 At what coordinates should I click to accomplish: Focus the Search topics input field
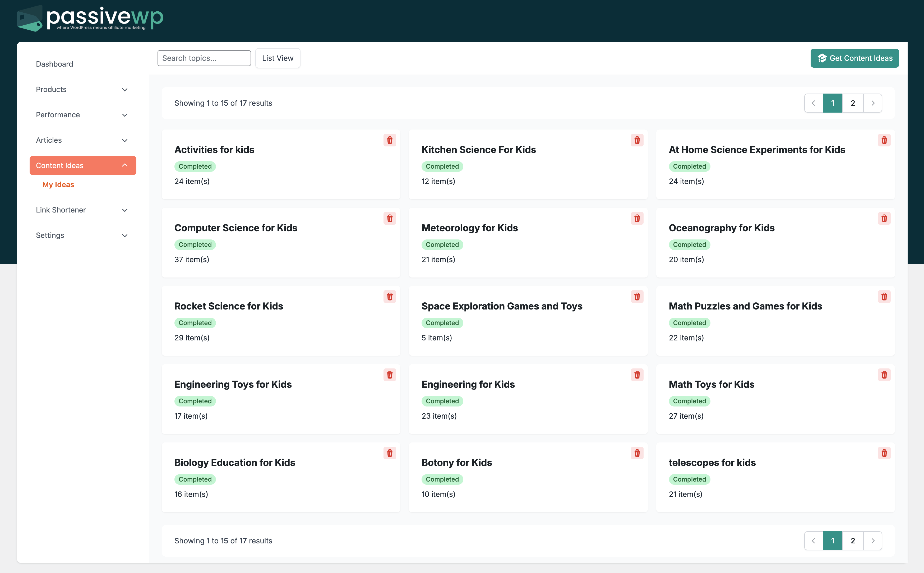coord(204,58)
